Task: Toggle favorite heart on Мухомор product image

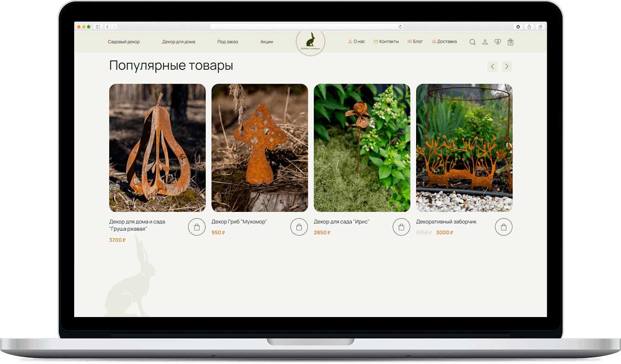Action: pyautogui.click(x=295, y=97)
